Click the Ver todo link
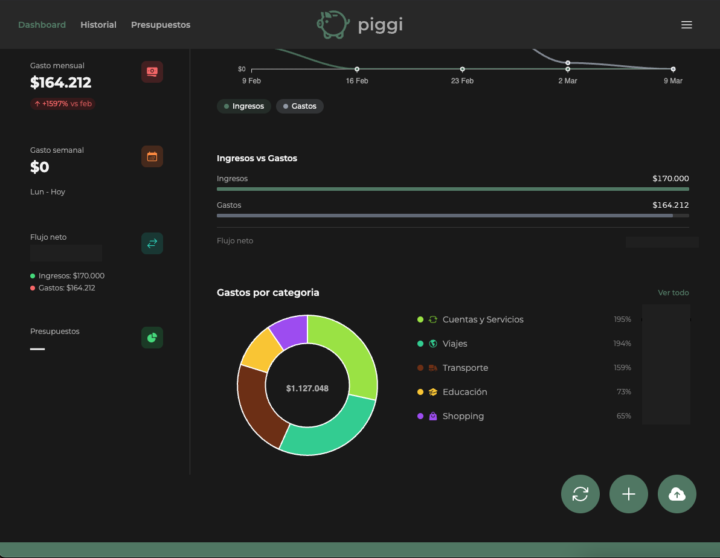 coord(672,293)
